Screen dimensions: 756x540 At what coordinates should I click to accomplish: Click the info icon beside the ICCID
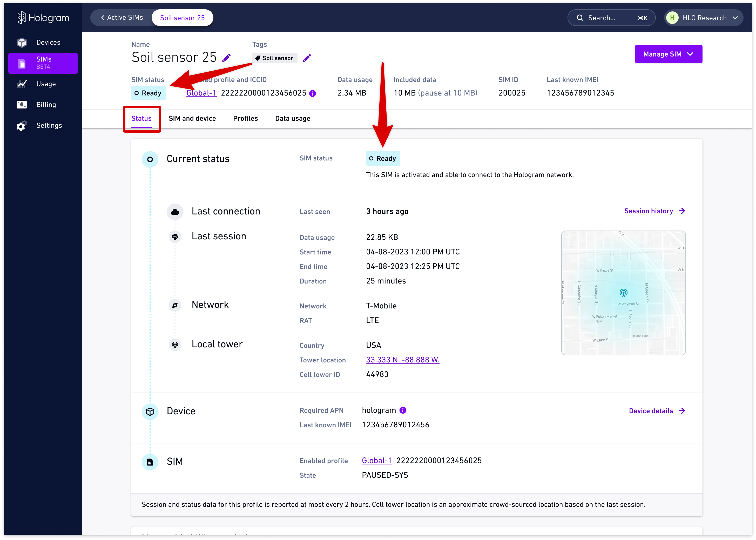(313, 93)
